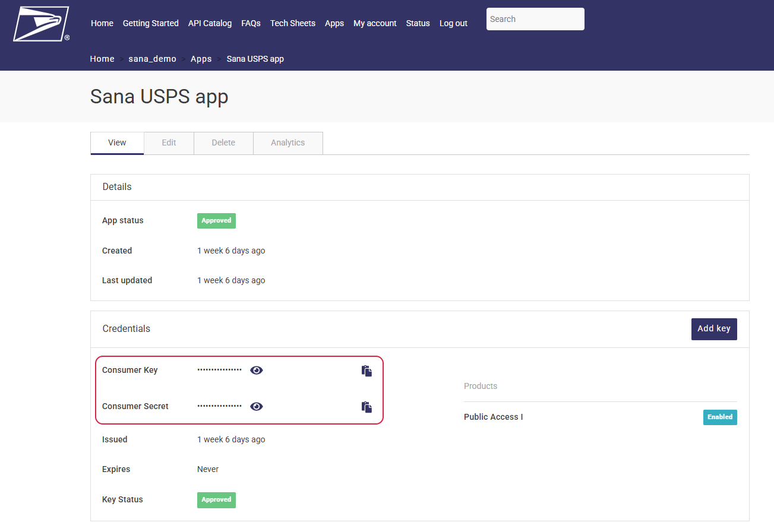
Task: Click the Products heading
Action: click(481, 386)
